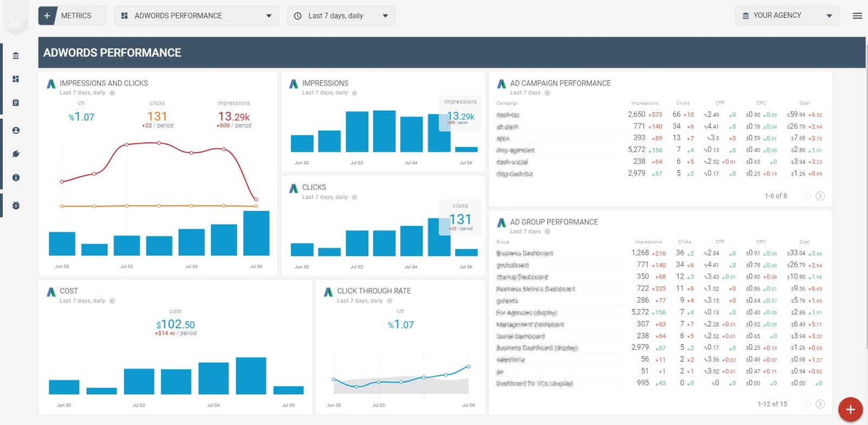Sort campaign table by Cost column header

tap(805, 103)
